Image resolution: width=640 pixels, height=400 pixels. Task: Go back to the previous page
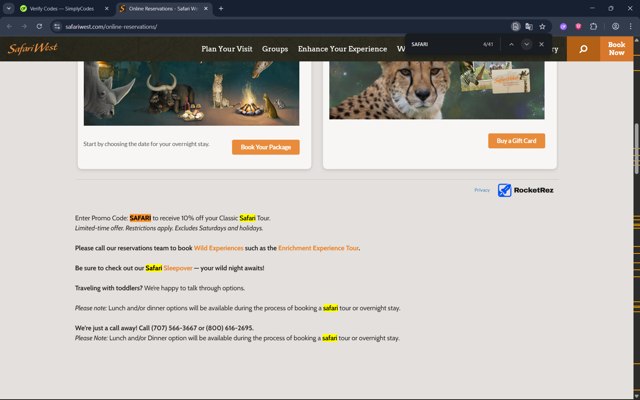pos(9,27)
